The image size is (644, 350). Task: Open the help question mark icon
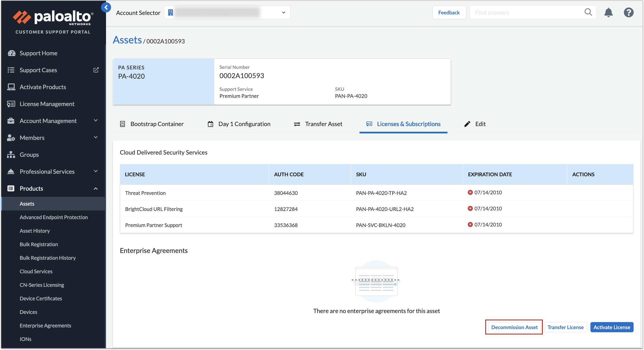tap(628, 13)
